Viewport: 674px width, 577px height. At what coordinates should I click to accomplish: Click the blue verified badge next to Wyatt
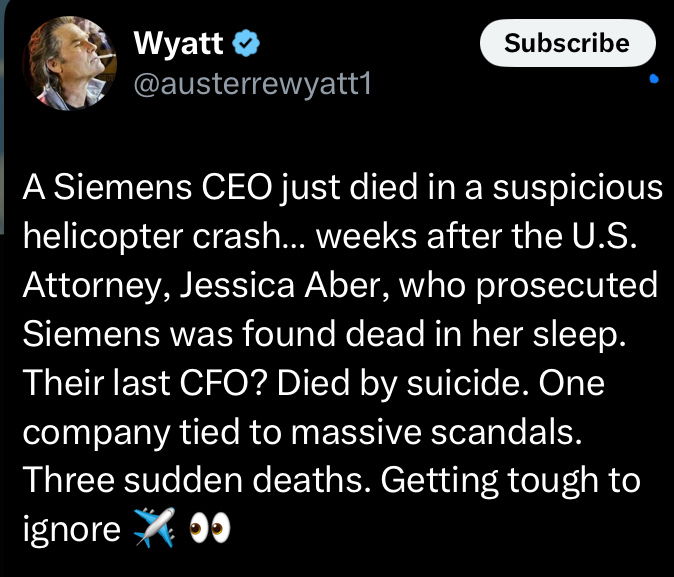click(249, 44)
